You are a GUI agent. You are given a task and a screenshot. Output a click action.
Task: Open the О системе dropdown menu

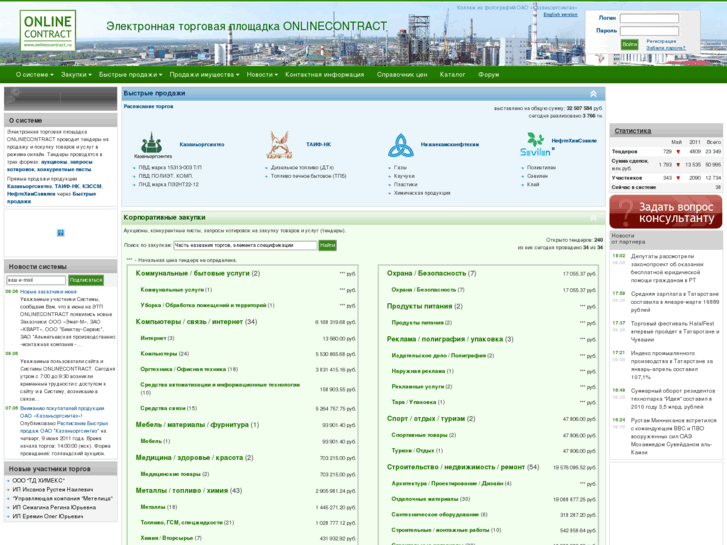pos(34,75)
